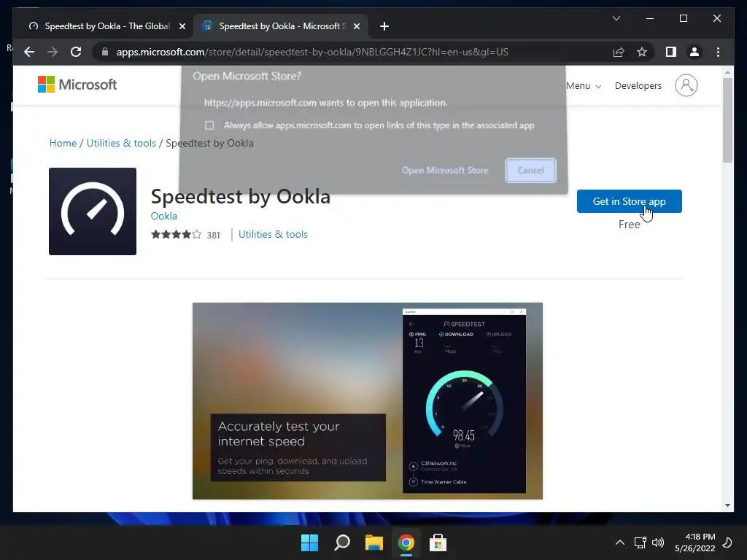
Task: Open the Developers link
Action: [x=638, y=86]
